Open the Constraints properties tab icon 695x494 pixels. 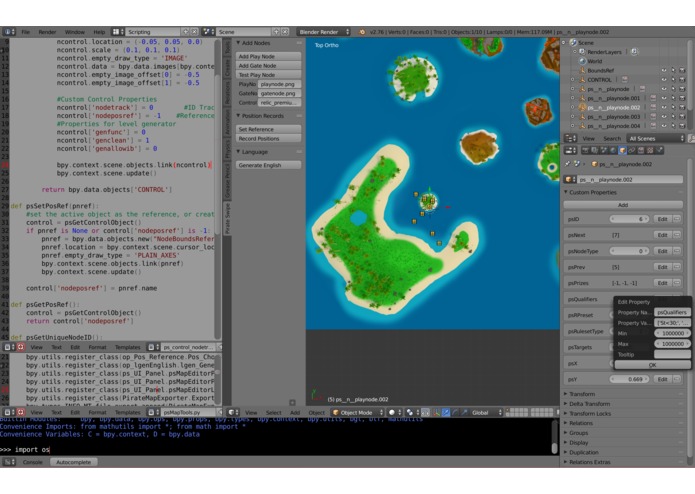pyautogui.click(x=632, y=151)
